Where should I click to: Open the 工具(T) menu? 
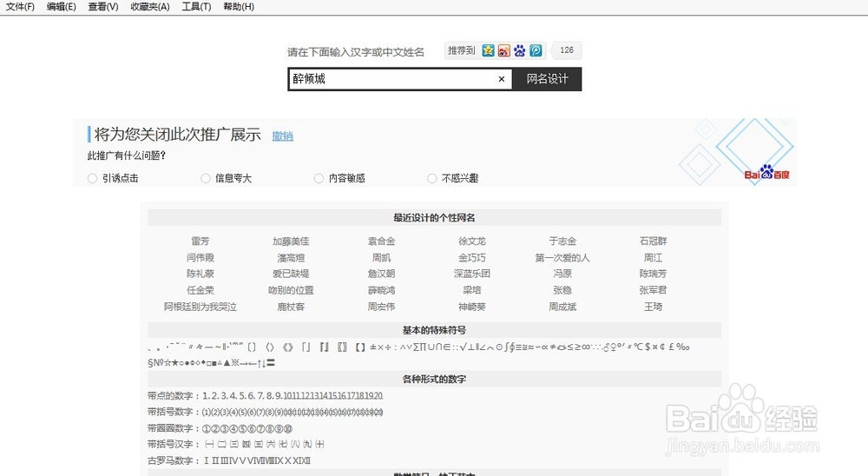point(196,7)
